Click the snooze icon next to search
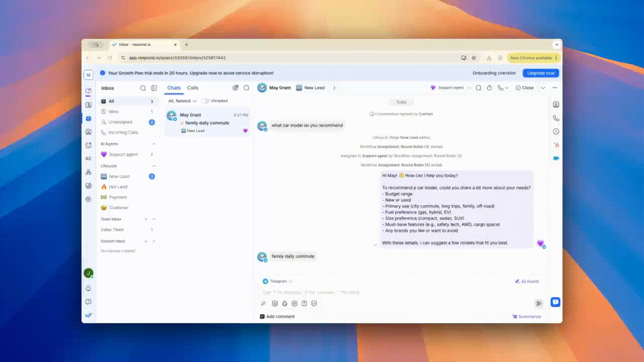 [x=490, y=87]
